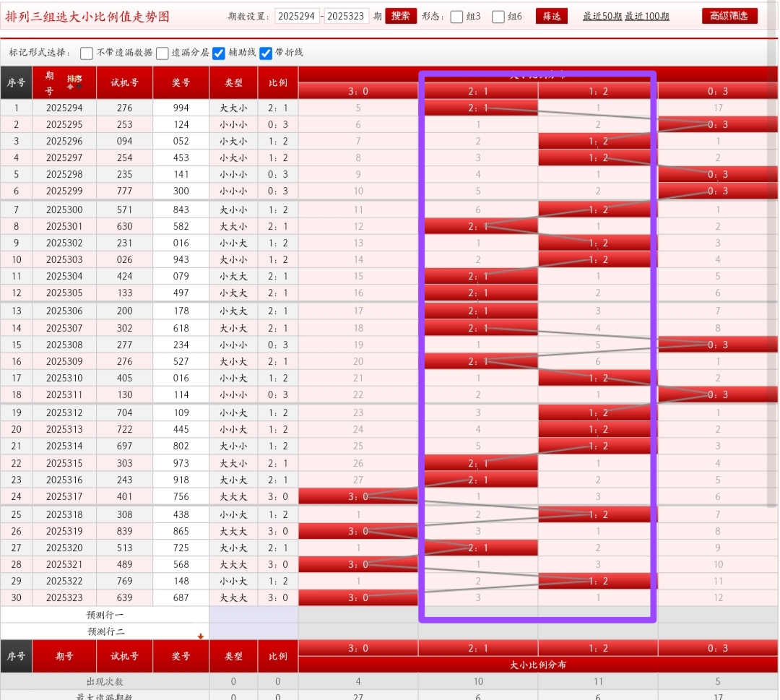Enable the 组6 checkbox
This screenshot has height=700, width=780.
pyautogui.click(x=498, y=17)
